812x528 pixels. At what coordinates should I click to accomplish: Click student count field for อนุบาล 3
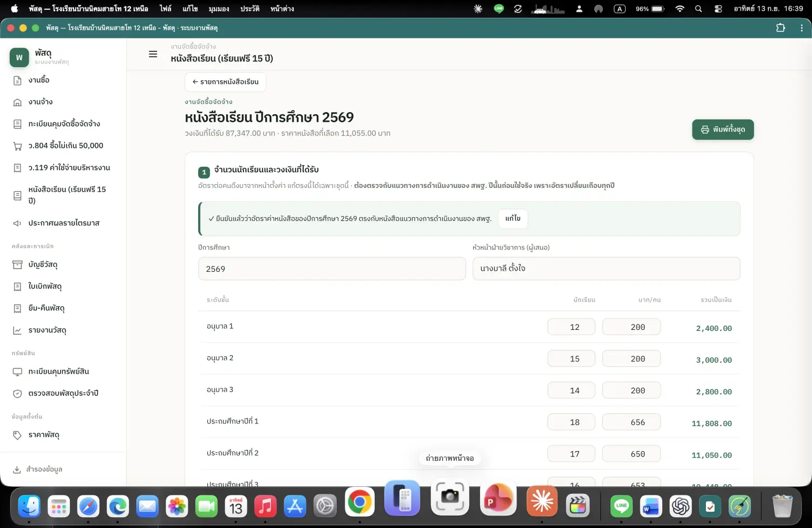click(571, 390)
